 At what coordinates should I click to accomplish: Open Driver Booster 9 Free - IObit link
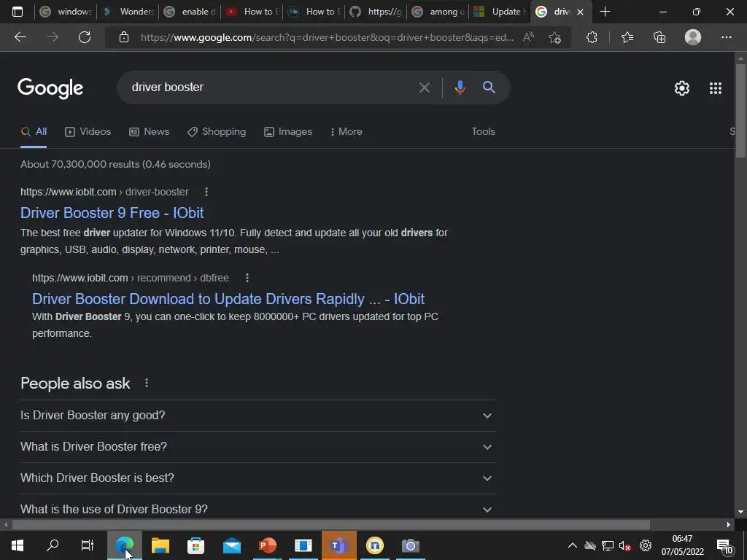coord(112,213)
